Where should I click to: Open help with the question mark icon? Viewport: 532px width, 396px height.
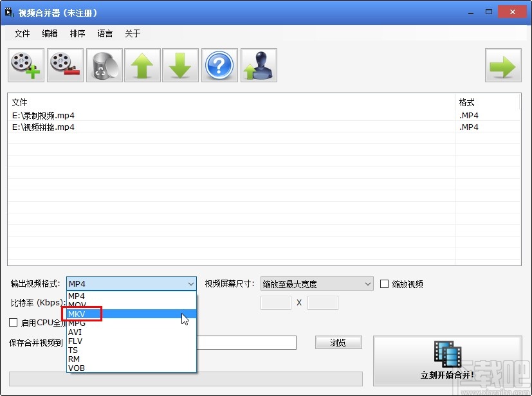pos(219,65)
